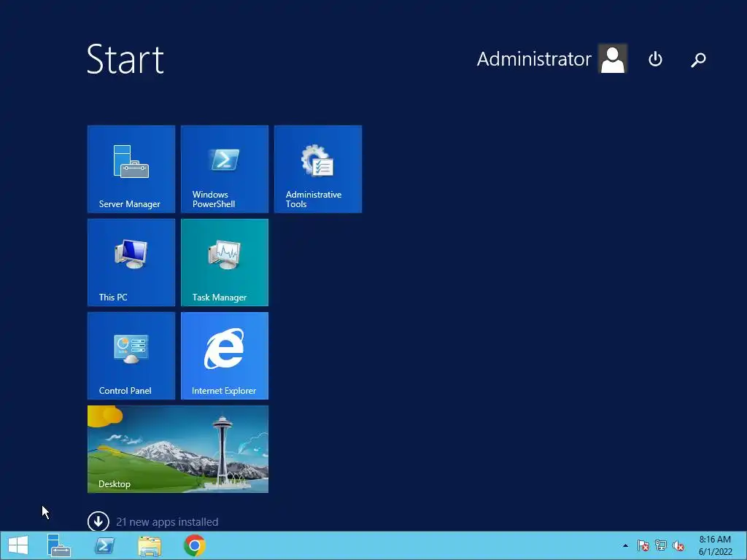Launch the Task Manager tile
This screenshot has width=747, height=560.
(x=225, y=262)
